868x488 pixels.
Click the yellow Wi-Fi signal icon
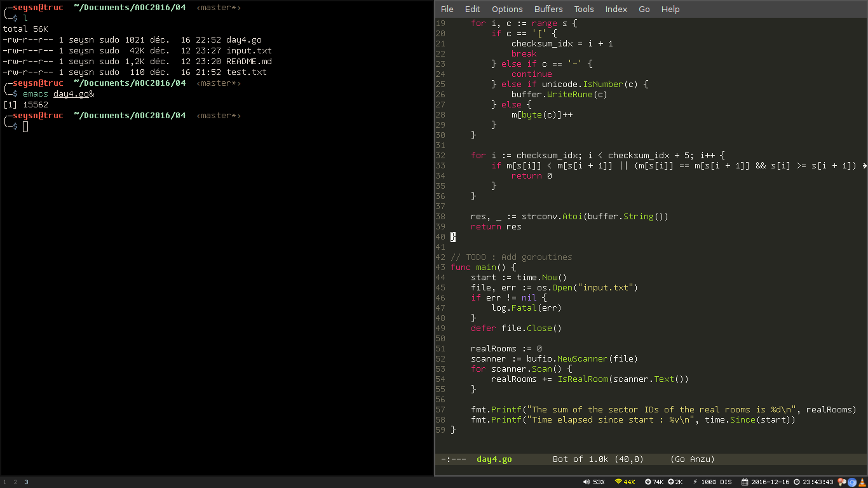tap(618, 482)
